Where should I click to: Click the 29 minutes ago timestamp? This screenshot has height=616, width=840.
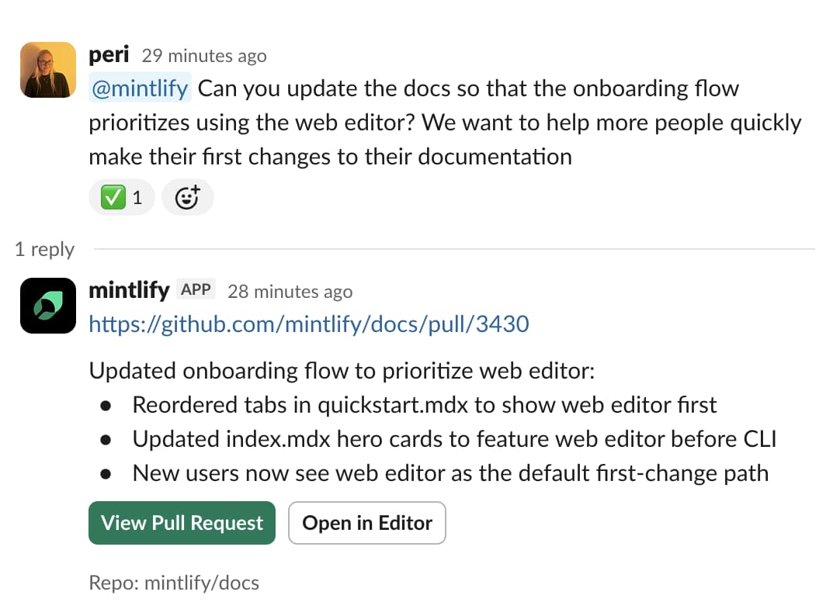tap(203, 56)
